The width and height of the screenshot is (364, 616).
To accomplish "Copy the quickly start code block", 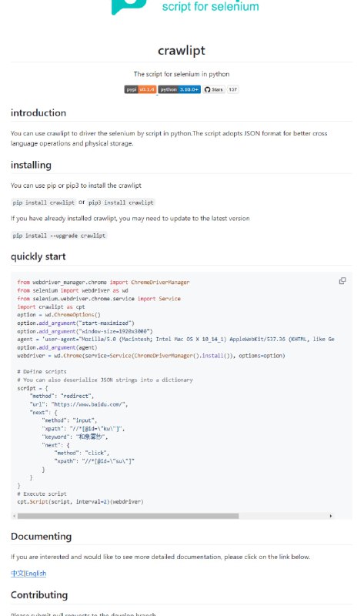I will [x=342, y=281].
